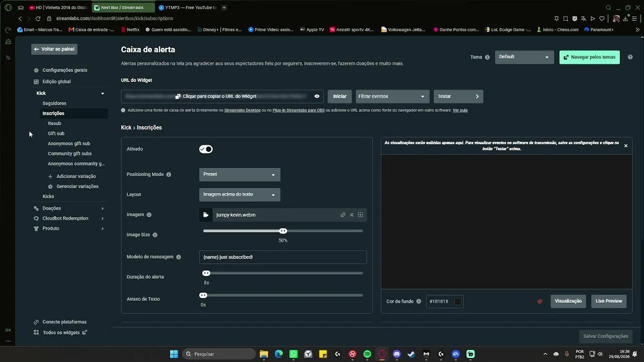
Task: Open Steam from the taskbar
Action: pyautogui.click(x=411, y=354)
